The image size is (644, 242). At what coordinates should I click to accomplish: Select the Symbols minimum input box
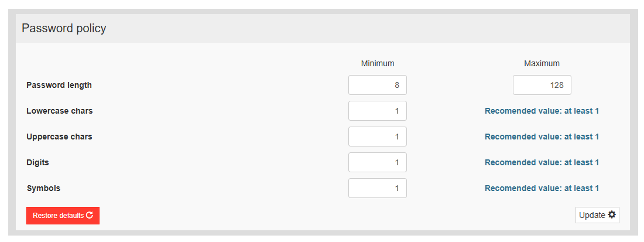[377, 188]
